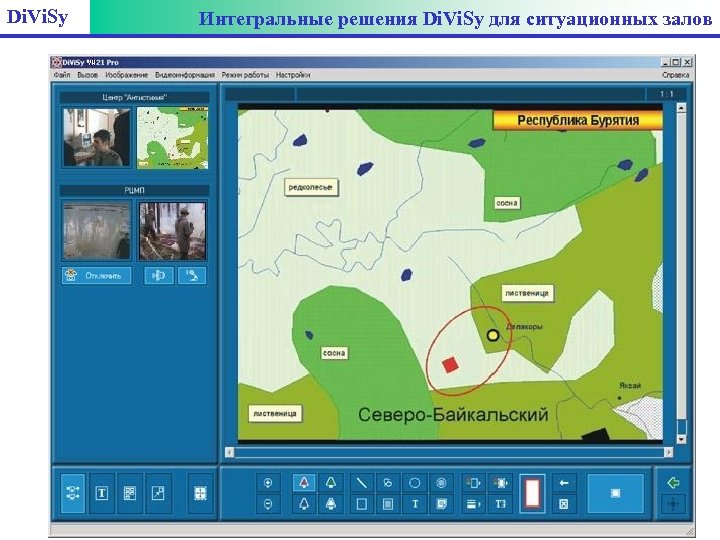Image resolution: width=720 pixels, height=540 pixels.
Task: Select the text T annotation tool
Action: tap(415, 504)
